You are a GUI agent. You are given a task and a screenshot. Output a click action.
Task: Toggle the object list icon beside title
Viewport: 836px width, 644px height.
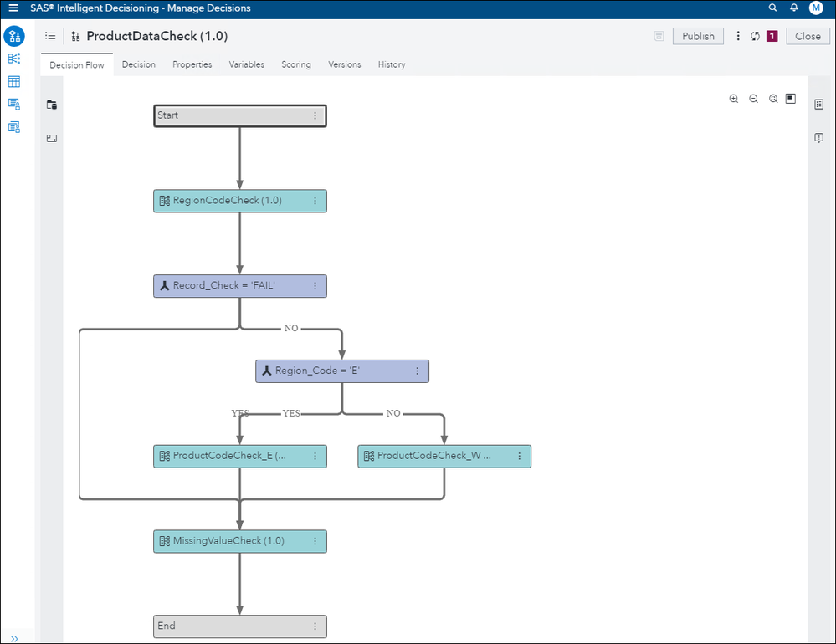(50, 36)
